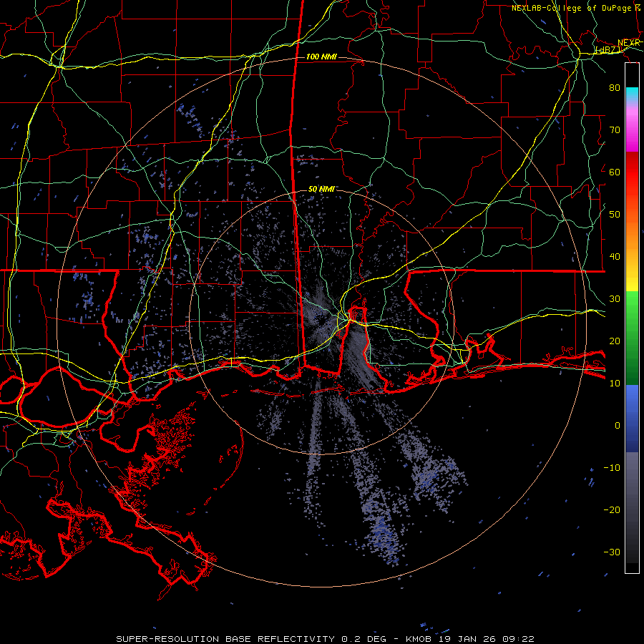Select the -30 value on reflectivity scale
644x644 pixels.
pos(612,552)
